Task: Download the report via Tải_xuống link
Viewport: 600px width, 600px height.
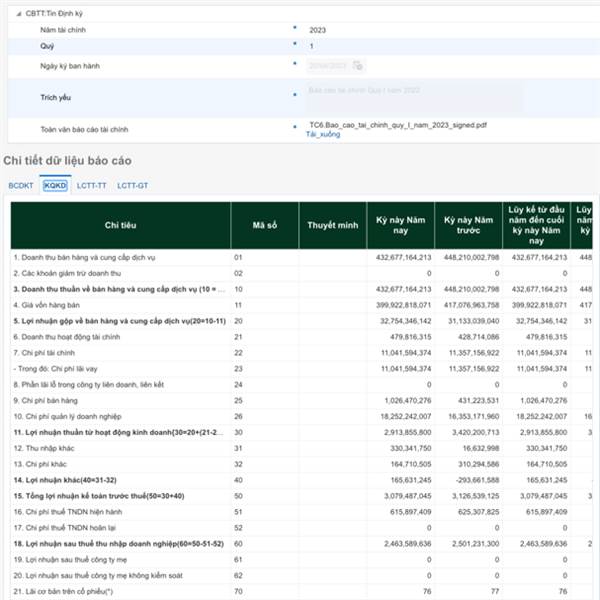Action: 323,134
